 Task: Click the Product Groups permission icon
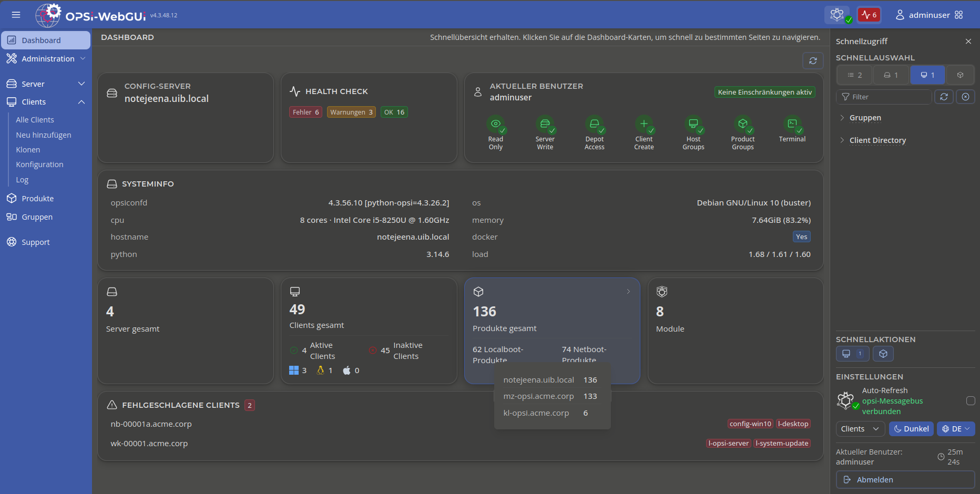click(x=742, y=124)
